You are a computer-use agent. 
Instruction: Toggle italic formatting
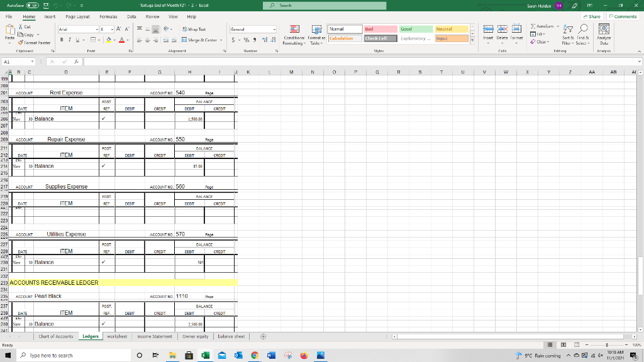pos(69,40)
